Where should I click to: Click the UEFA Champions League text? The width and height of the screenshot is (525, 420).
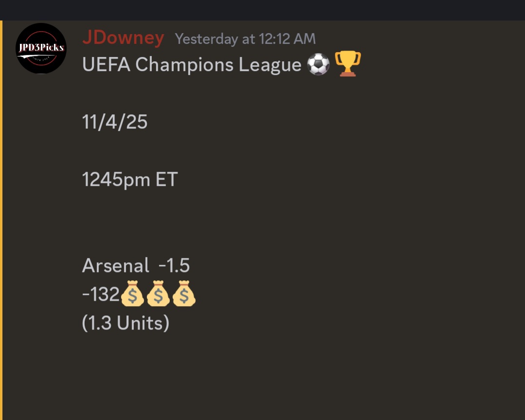click(192, 65)
